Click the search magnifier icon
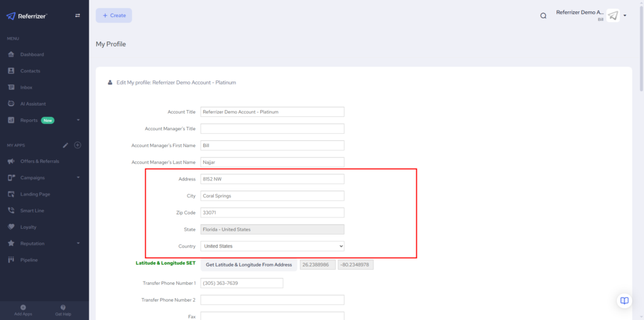This screenshot has width=644, height=320. [543, 16]
